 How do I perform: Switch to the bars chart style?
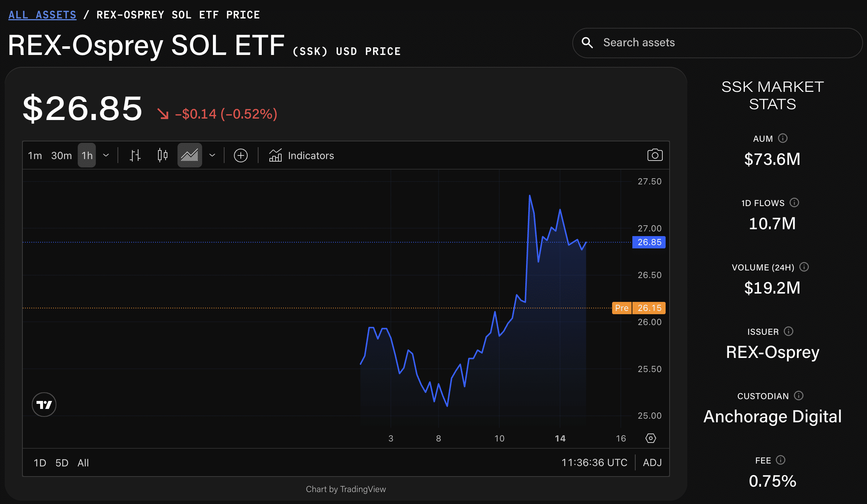coord(135,155)
